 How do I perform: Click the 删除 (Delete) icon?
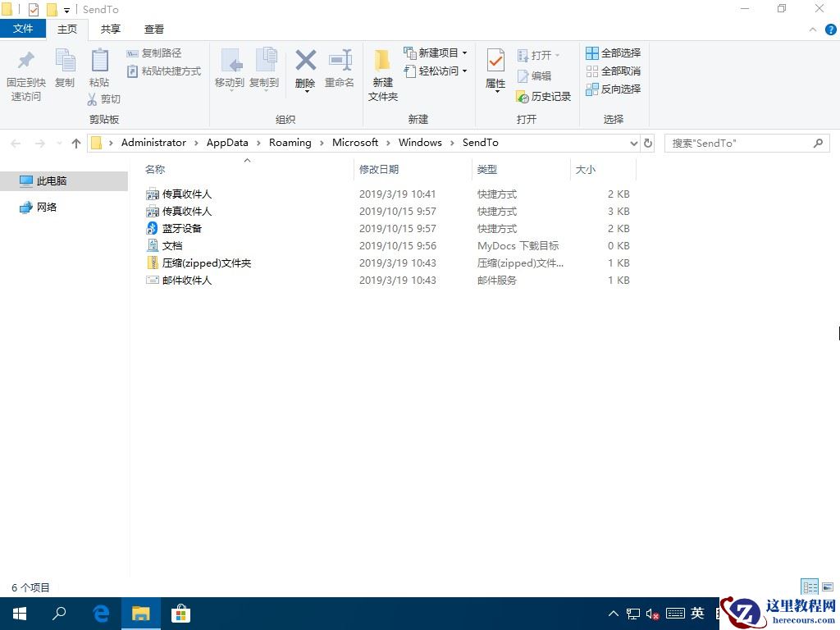click(304, 66)
